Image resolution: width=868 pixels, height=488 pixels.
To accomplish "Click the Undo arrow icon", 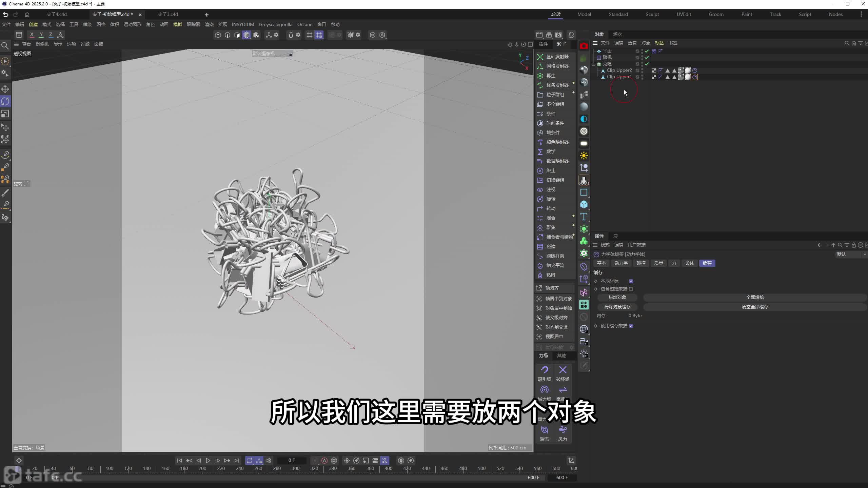I will click(5, 14).
